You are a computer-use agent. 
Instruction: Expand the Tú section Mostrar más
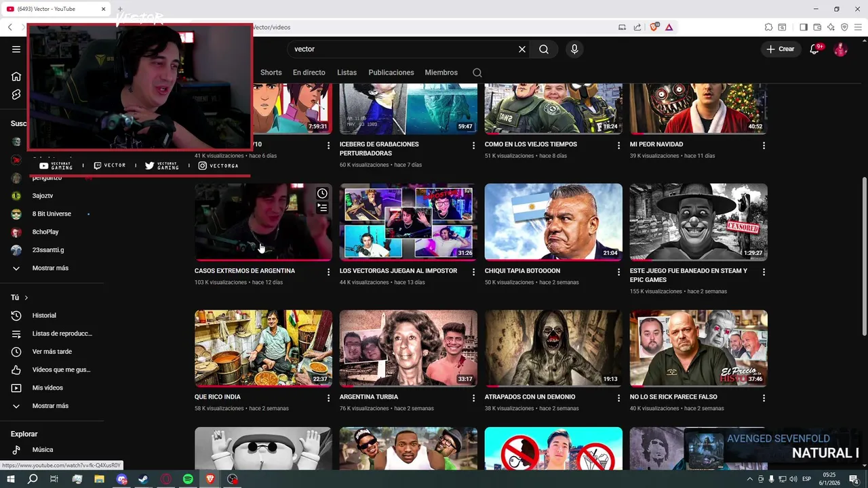pos(52,406)
